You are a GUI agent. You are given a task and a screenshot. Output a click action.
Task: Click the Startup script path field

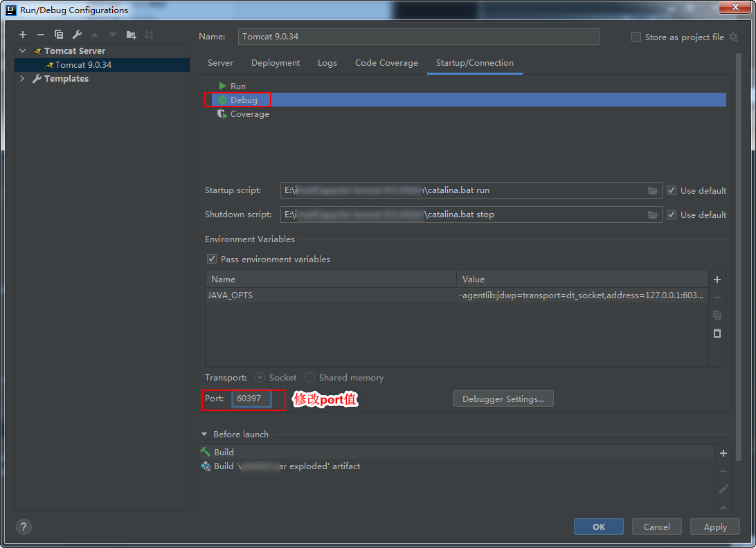(x=471, y=190)
